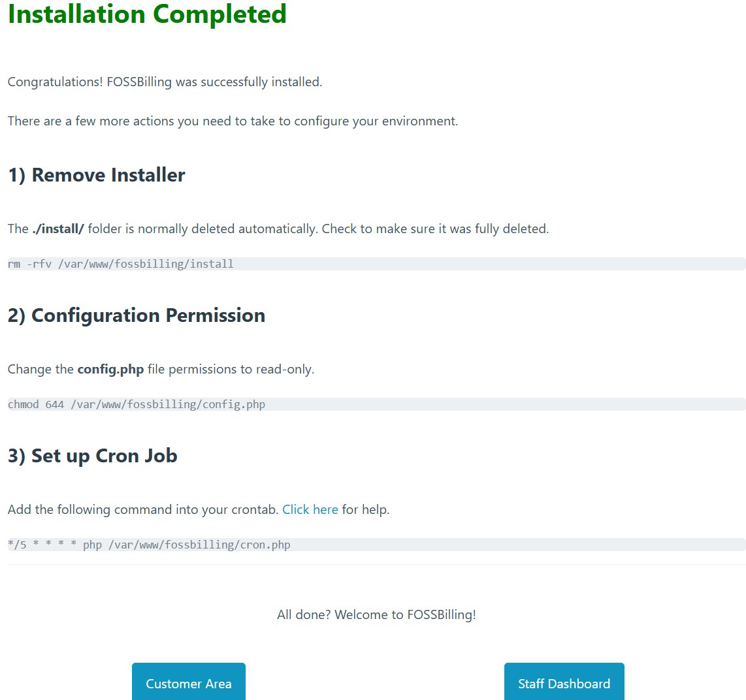Click 'All done? Welcome to FOSSBilling!' text
The image size is (746, 700).
[376, 614]
